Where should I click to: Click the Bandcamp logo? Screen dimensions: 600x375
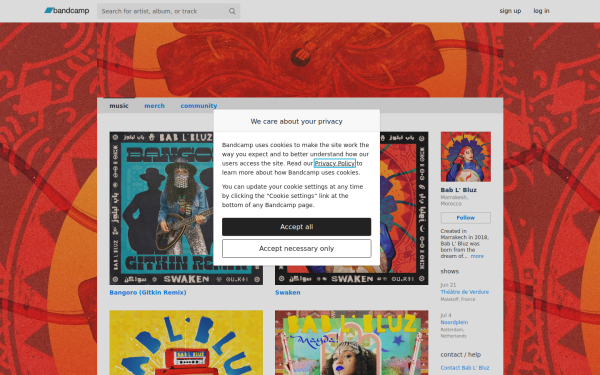67,11
